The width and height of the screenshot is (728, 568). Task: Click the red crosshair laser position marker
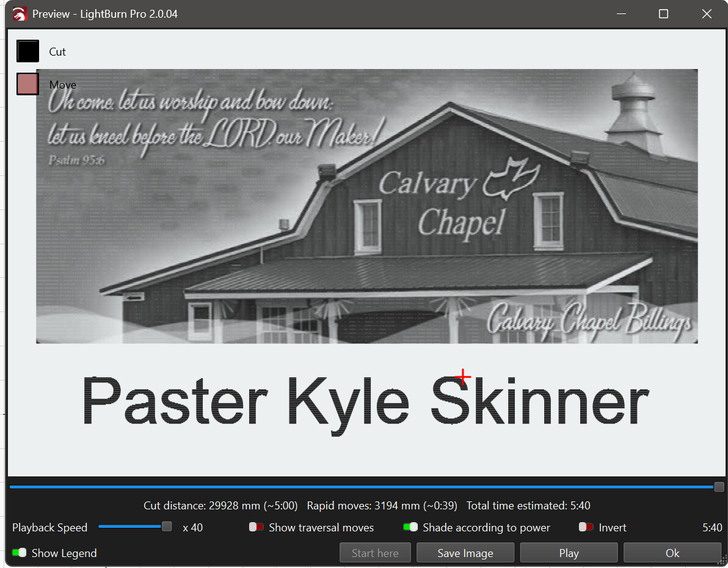pyautogui.click(x=464, y=377)
